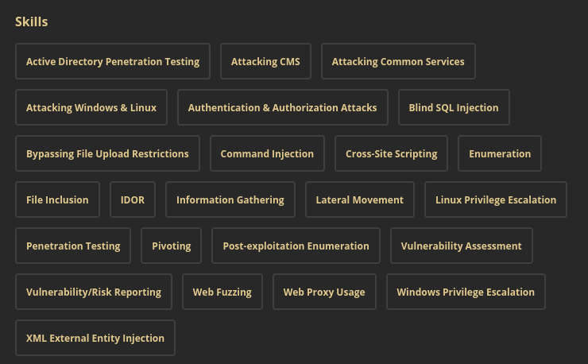Choose the Enumeration skill tag

[x=500, y=153]
